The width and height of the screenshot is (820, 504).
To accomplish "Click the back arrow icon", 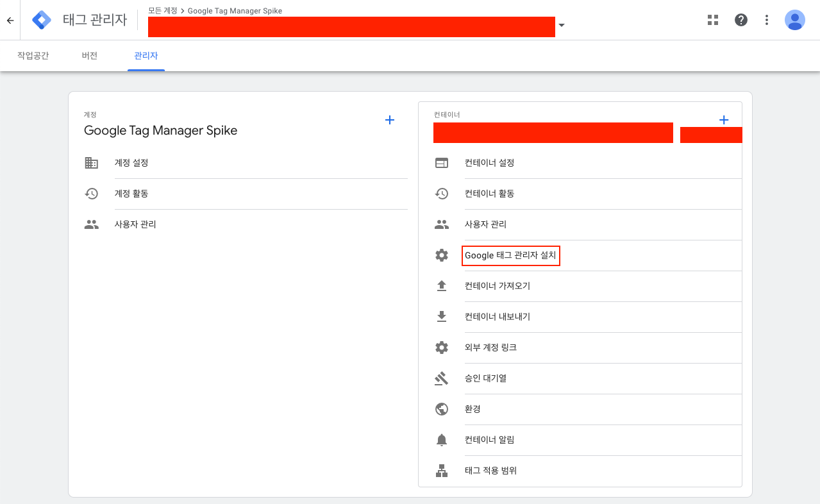I will point(10,20).
